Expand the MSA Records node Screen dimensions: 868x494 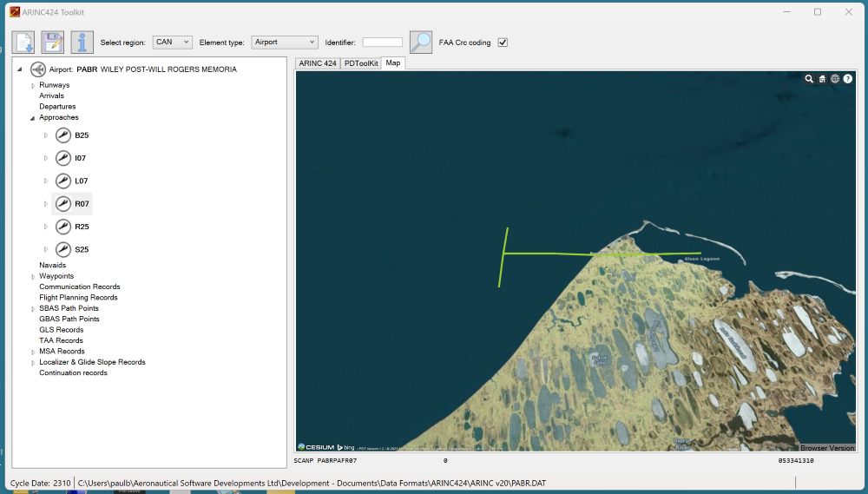pos(33,352)
